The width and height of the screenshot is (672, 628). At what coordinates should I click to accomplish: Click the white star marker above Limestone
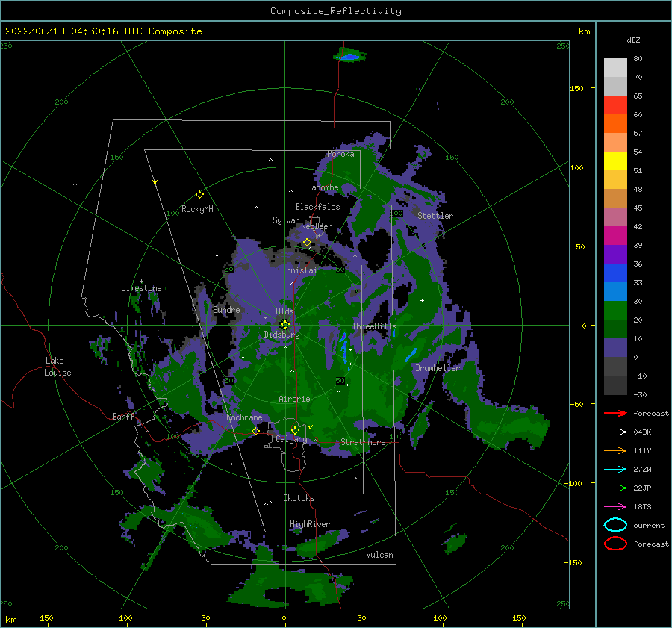coord(141,282)
